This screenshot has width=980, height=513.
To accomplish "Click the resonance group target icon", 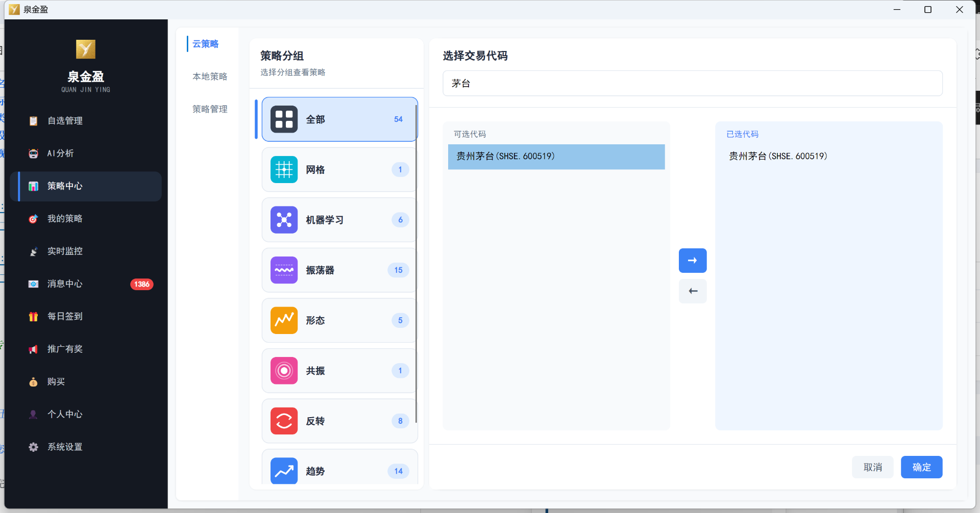I will 284,371.
